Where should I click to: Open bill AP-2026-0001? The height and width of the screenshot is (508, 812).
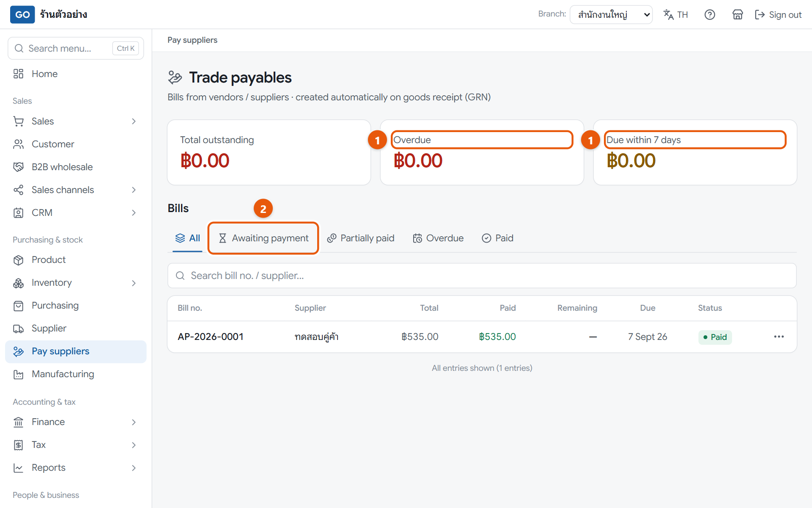[211, 337]
